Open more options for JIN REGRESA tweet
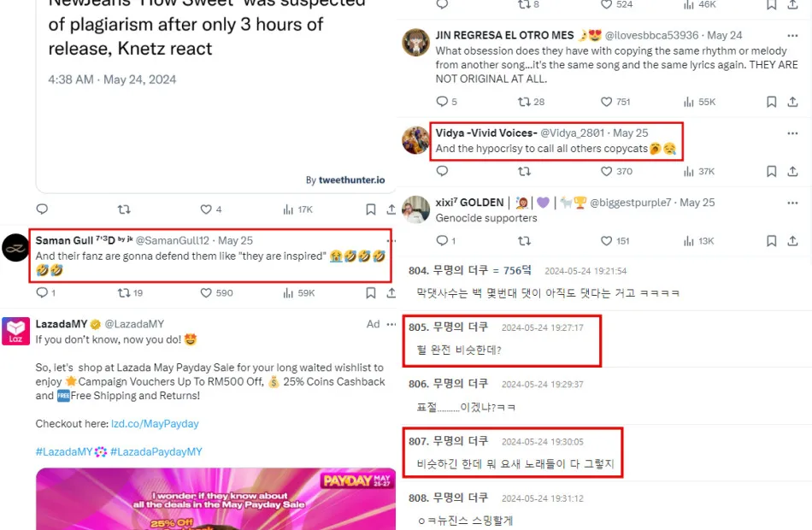Viewport: 812px width, 530px height. [792, 36]
